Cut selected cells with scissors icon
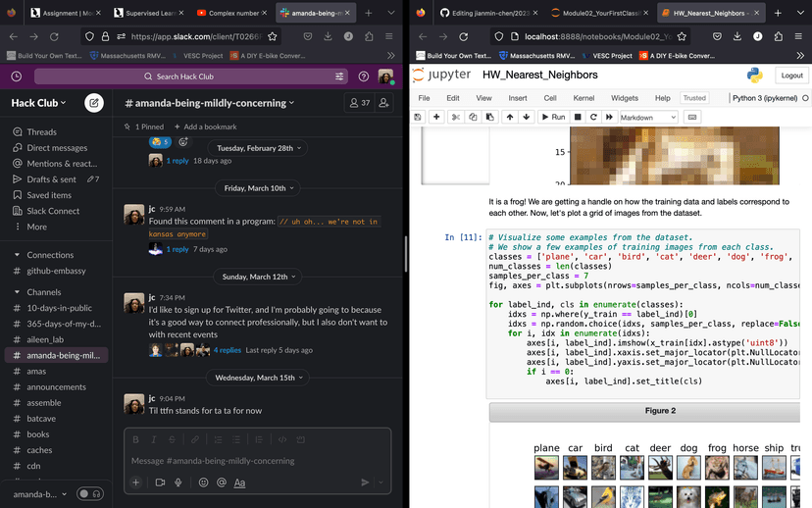Screen dimensions: 812x508 pos(455,117)
